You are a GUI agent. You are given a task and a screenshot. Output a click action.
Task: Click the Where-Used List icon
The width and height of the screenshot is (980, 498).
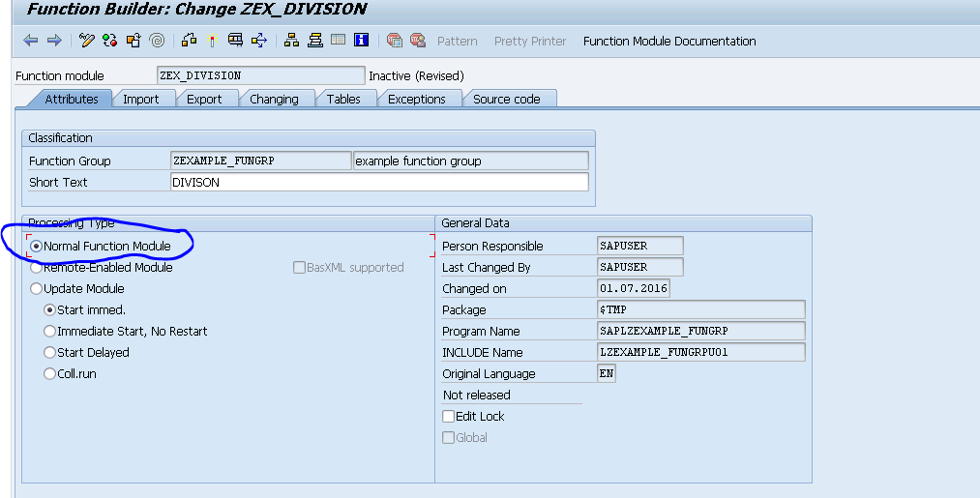click(258, 41)
